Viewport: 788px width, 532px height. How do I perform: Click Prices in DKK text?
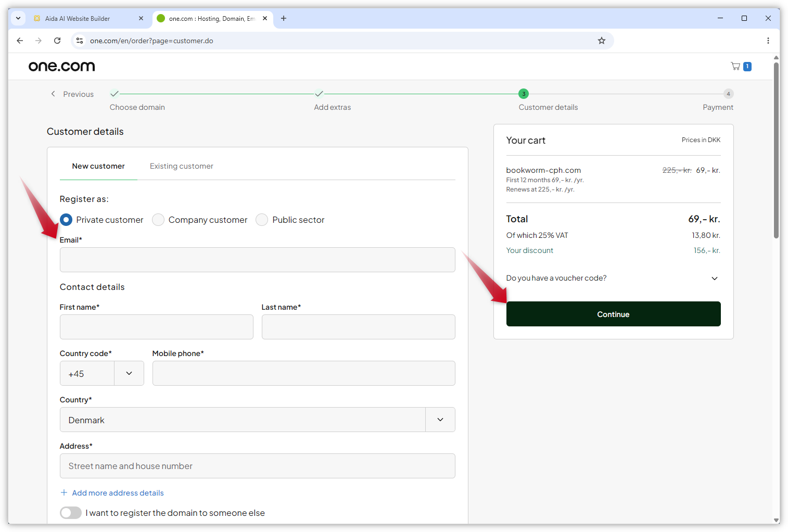(x=701, y=140)
